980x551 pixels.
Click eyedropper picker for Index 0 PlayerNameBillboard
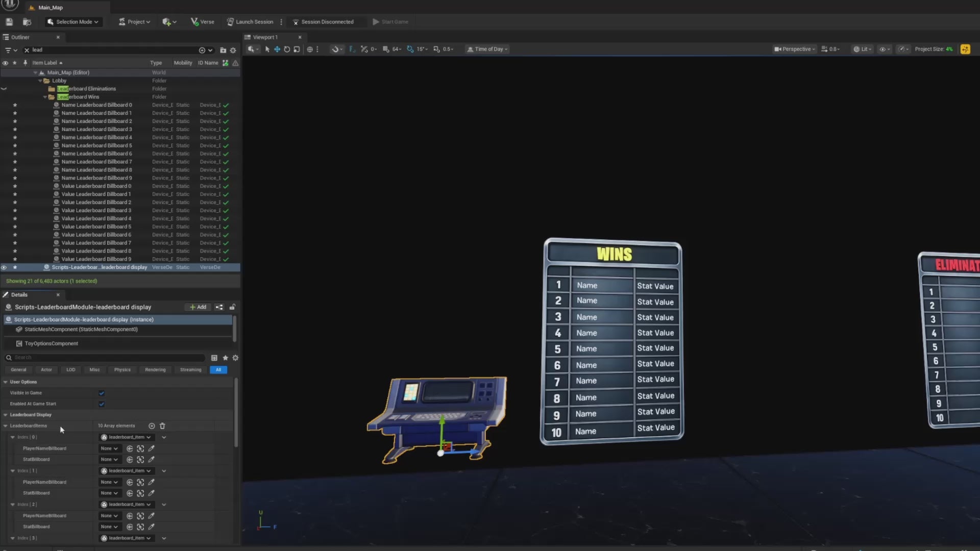pyautogui.click(x=151, y=448)
